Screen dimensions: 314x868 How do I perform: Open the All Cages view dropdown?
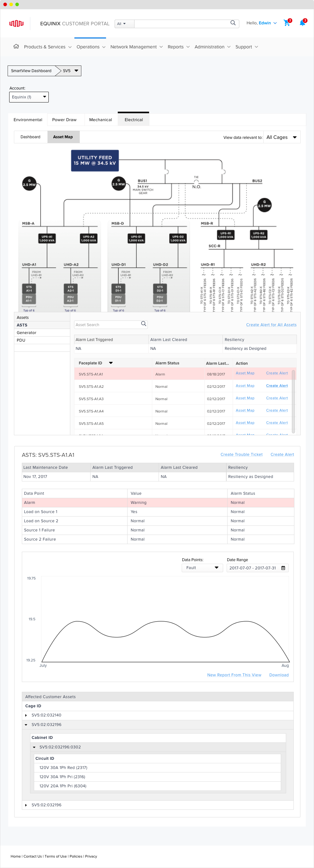282,137
